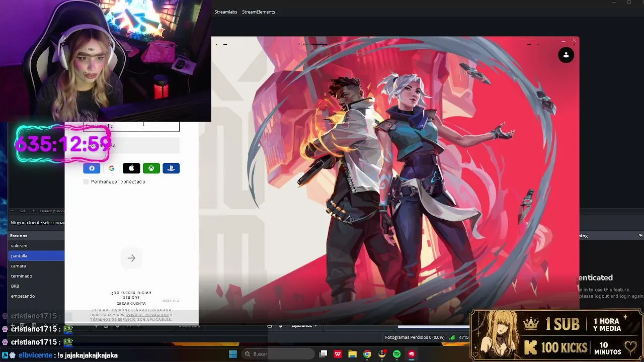
Task: Tick the 'Permanecer conectado' checkbox
Action: (86, 182)
